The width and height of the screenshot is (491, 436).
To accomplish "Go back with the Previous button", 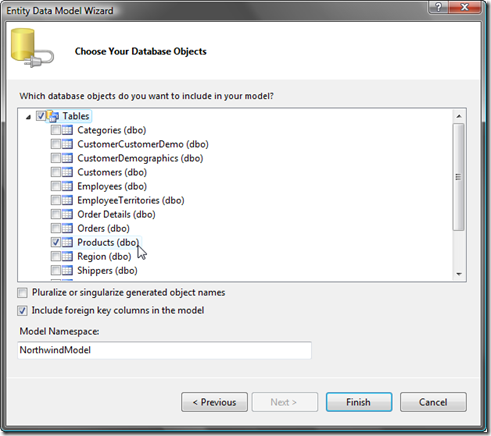I will [x=214, y=402].
